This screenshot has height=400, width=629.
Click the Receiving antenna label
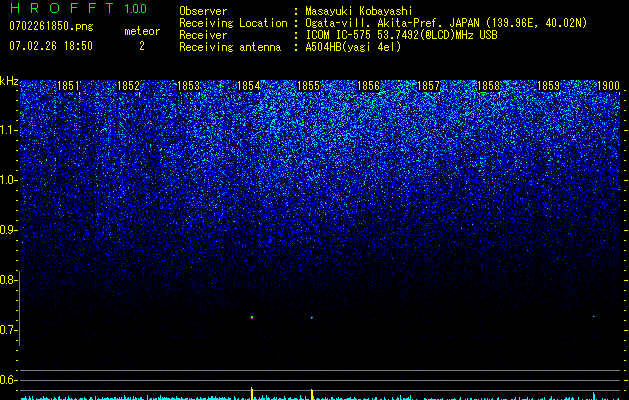230,47
